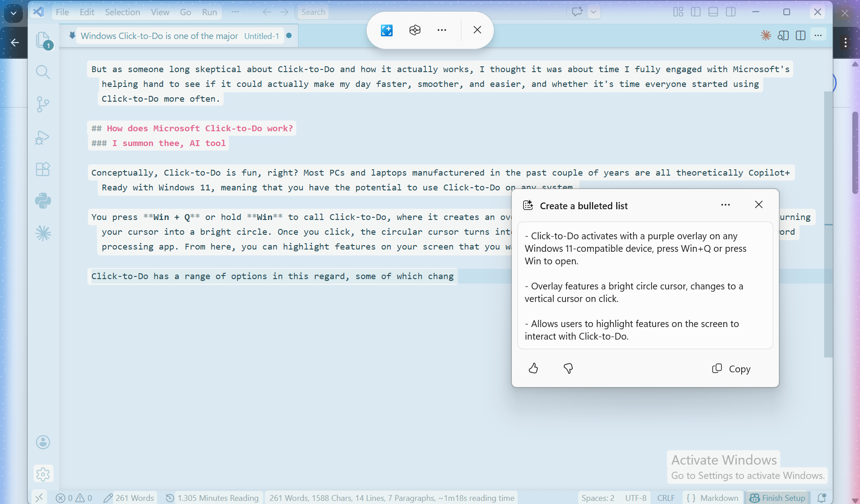Open the editor more actions ellipsis
Screen dimensions: 860x504
click(818, 35)
